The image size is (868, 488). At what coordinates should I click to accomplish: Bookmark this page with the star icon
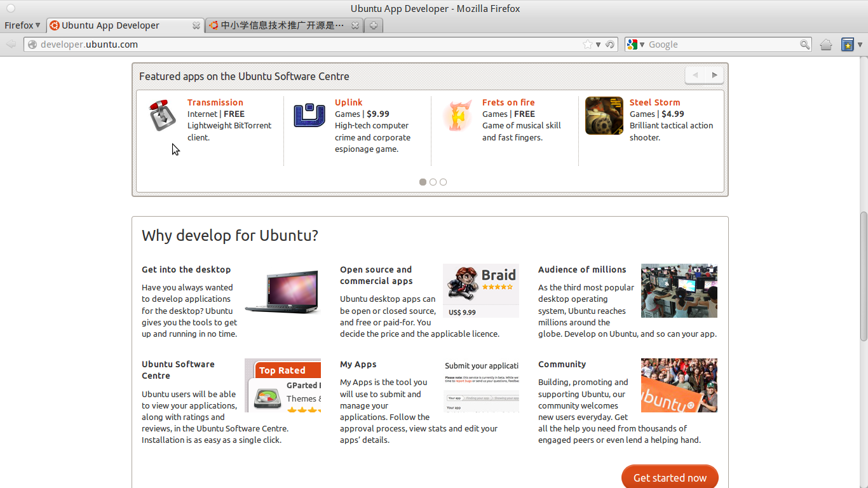pos(588,44)
